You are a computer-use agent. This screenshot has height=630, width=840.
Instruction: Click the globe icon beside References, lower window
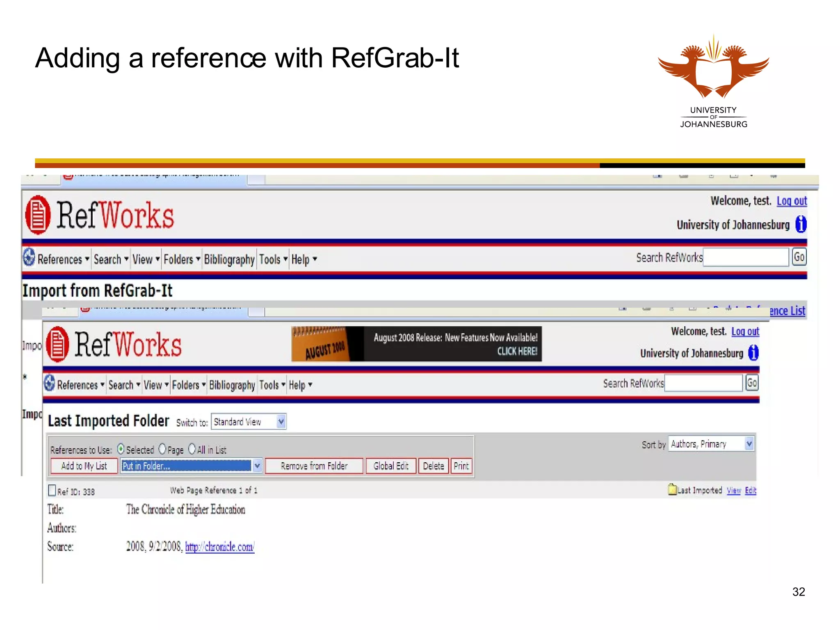[49, 383]
